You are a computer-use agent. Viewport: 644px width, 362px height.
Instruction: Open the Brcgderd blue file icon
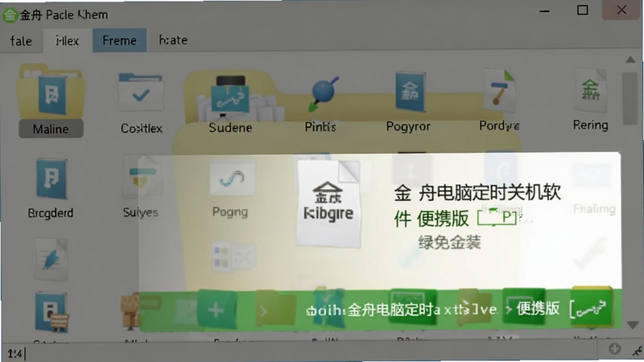[52, 179]
